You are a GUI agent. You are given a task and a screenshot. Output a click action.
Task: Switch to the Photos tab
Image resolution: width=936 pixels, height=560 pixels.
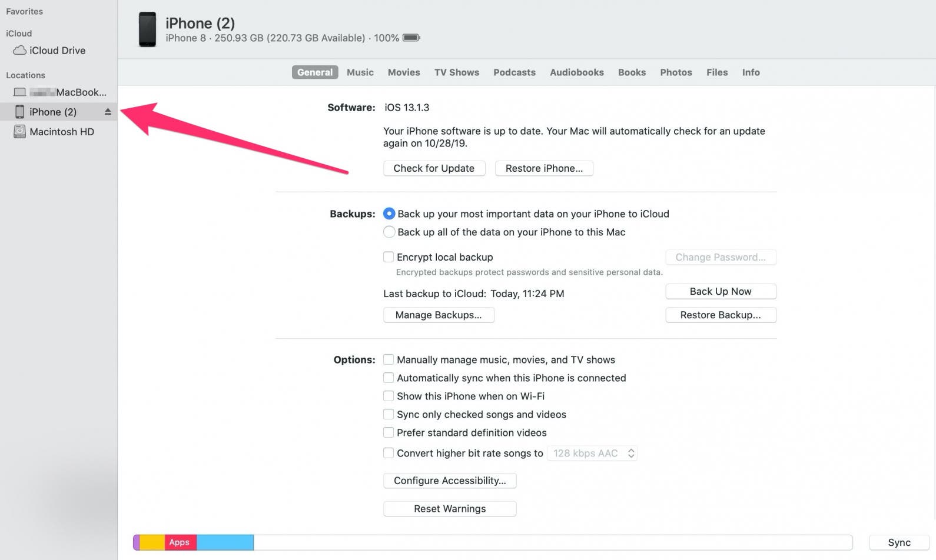coord(676,72)
